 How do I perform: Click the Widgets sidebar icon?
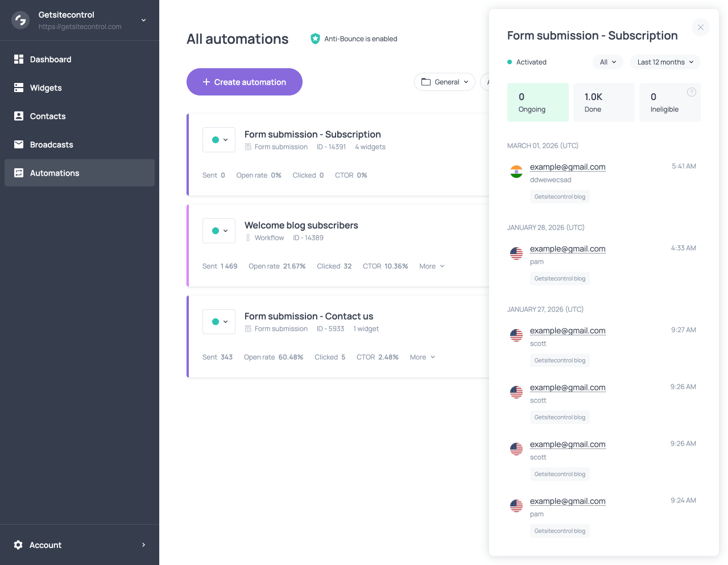click(19, 88)
